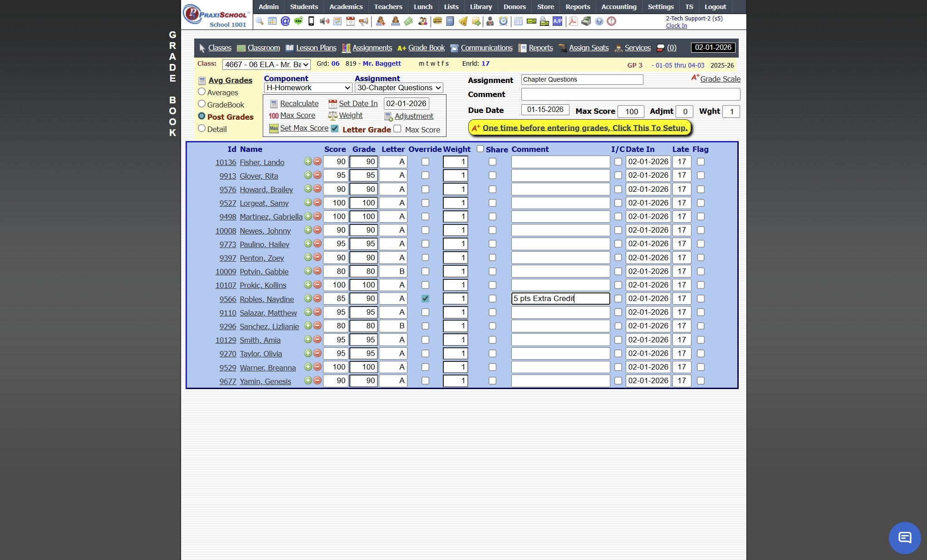Click the mobile phone toolbar icon
The image size is (927, 560).
coord(311,21)
